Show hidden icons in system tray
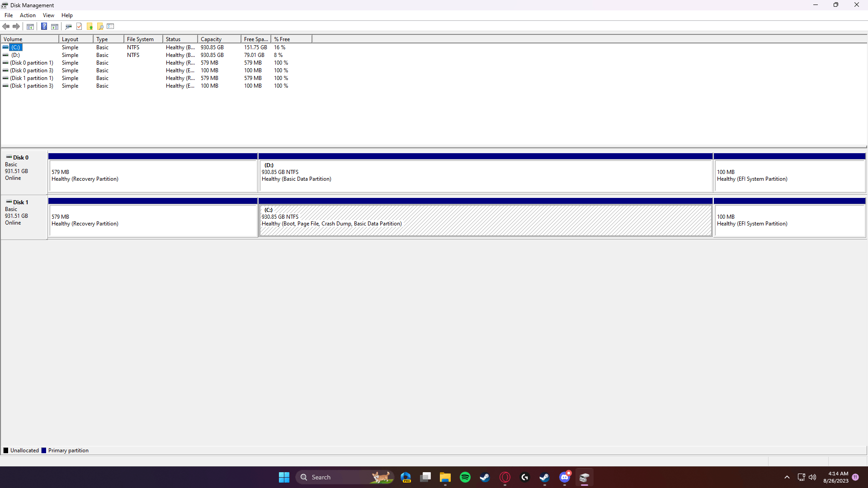Image resolution: width=868 pixels, height=488 pixels. (787, 477)
